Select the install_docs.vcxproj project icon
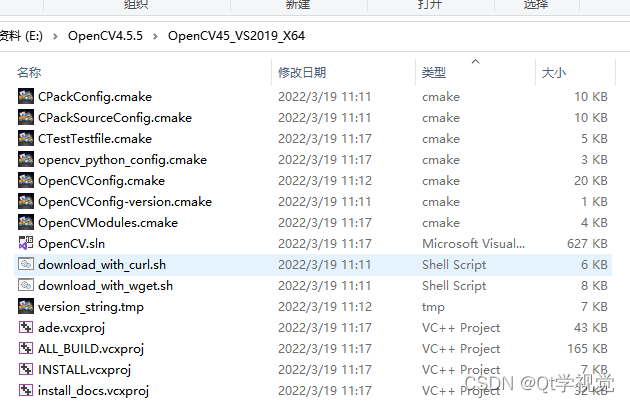 coord(26,390)
